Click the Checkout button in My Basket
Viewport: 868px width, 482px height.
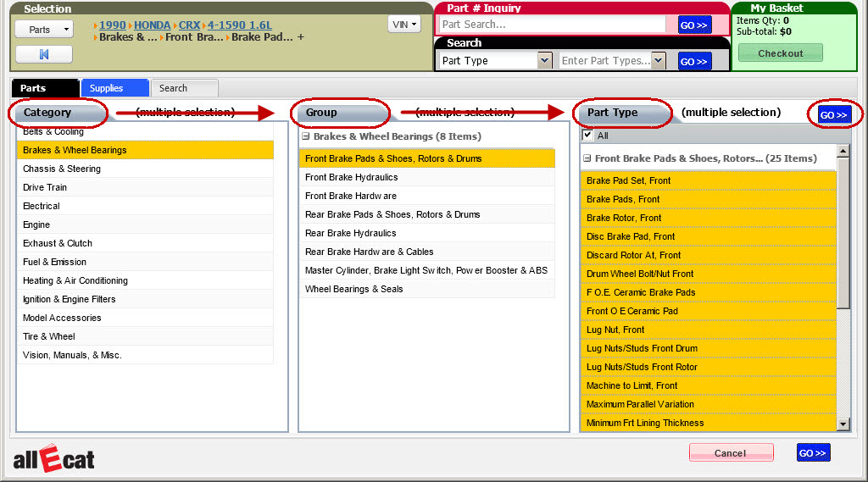(x=780, y=53)
